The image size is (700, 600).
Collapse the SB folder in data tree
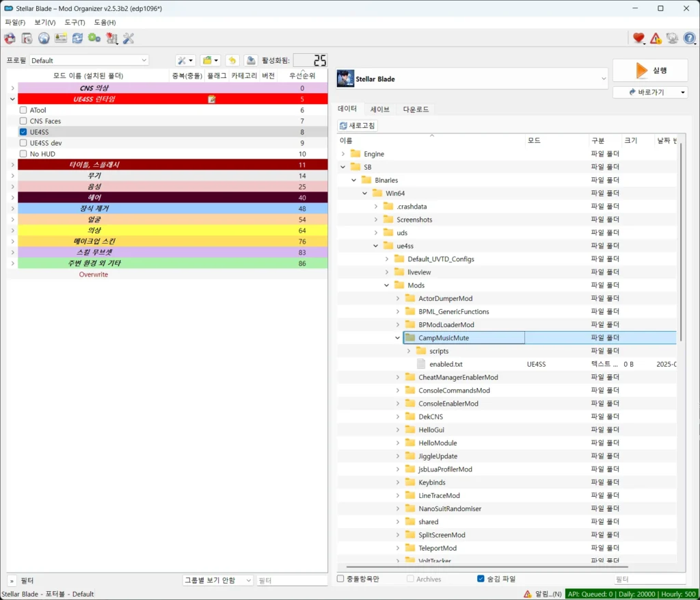click(x=343, y=167)
